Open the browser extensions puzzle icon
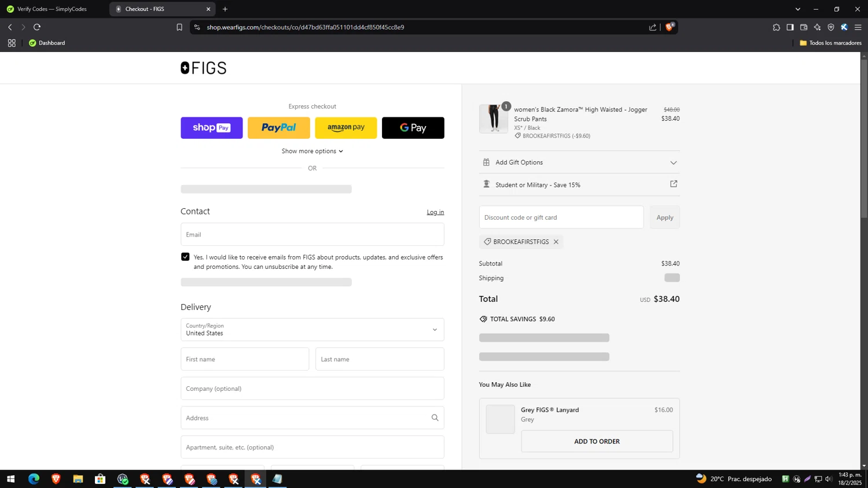 coord(776,27)
